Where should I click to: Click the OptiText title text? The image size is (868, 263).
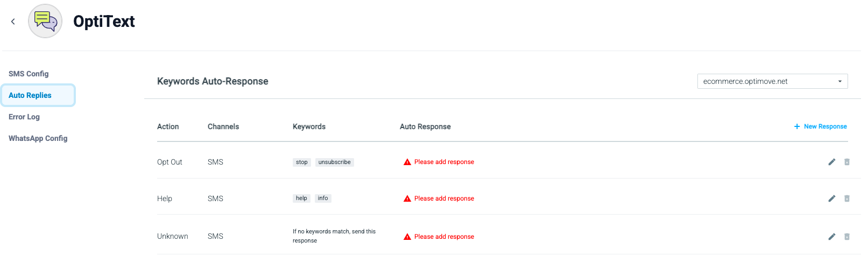coord(104,22)
